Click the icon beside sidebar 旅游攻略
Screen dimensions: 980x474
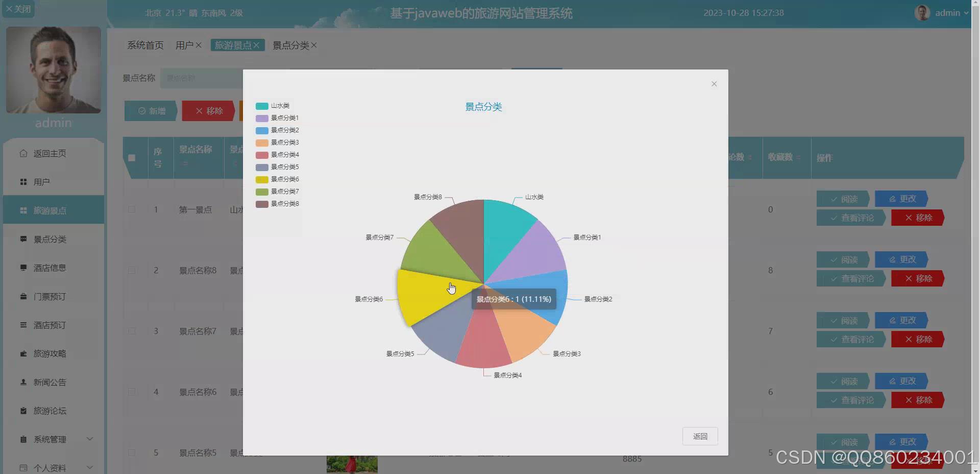click(x=23, y=353)
